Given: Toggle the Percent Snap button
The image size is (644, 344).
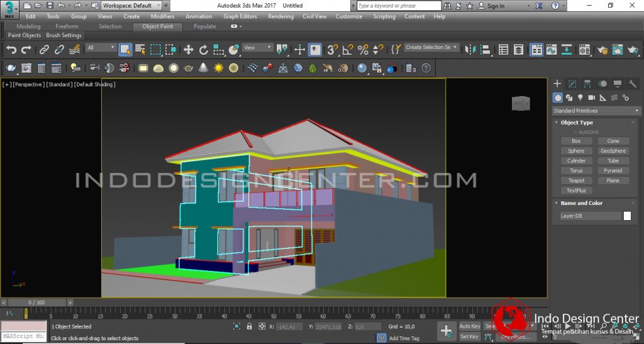Looking at the screenshot, I should point(363,50).
